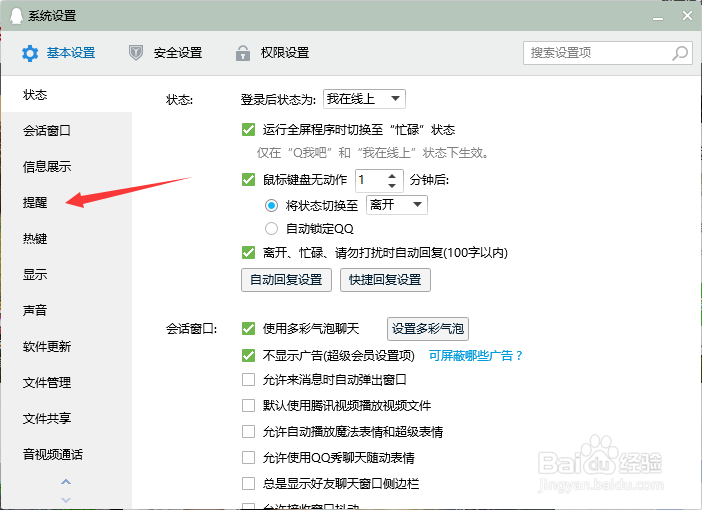
Task: Uncheck 运行全屏程序时切换至忙碌状态
Action: click(x=248, y=129)
